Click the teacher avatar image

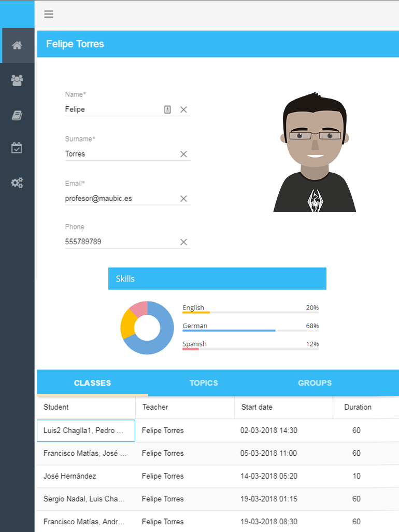[315, 152]
